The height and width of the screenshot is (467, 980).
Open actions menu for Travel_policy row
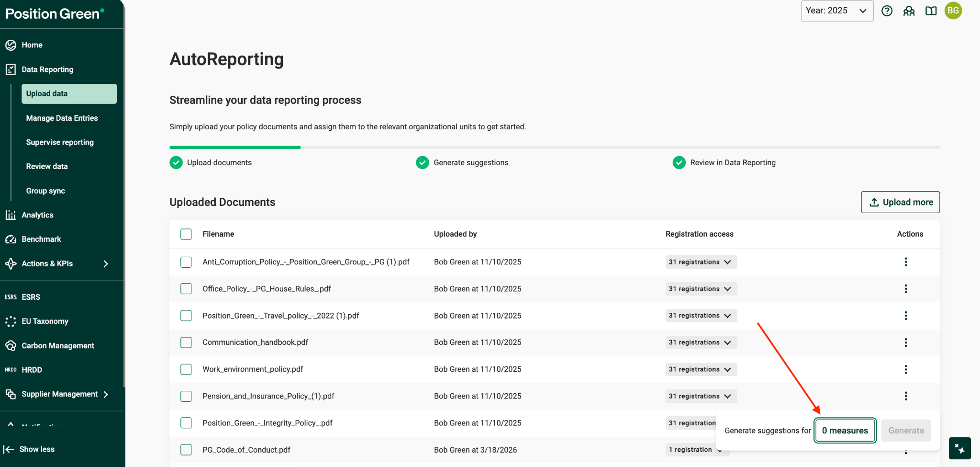(x=905, y=316)
